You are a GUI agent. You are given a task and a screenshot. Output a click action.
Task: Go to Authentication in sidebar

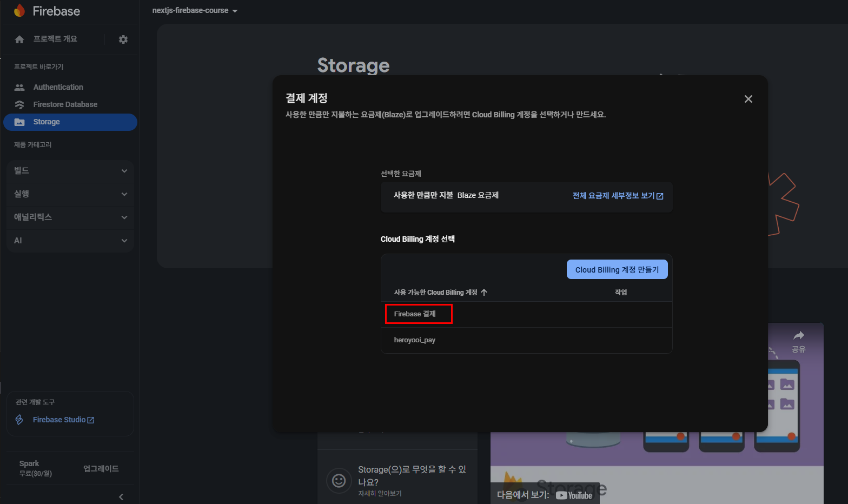(x=70, y=87)
